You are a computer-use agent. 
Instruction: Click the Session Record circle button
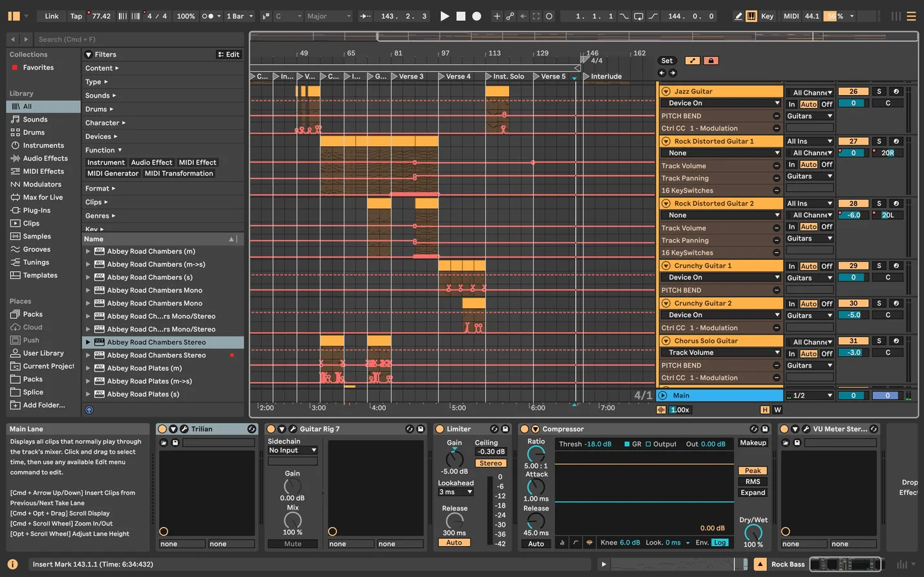pyautogui.click(x=549, y=16)
